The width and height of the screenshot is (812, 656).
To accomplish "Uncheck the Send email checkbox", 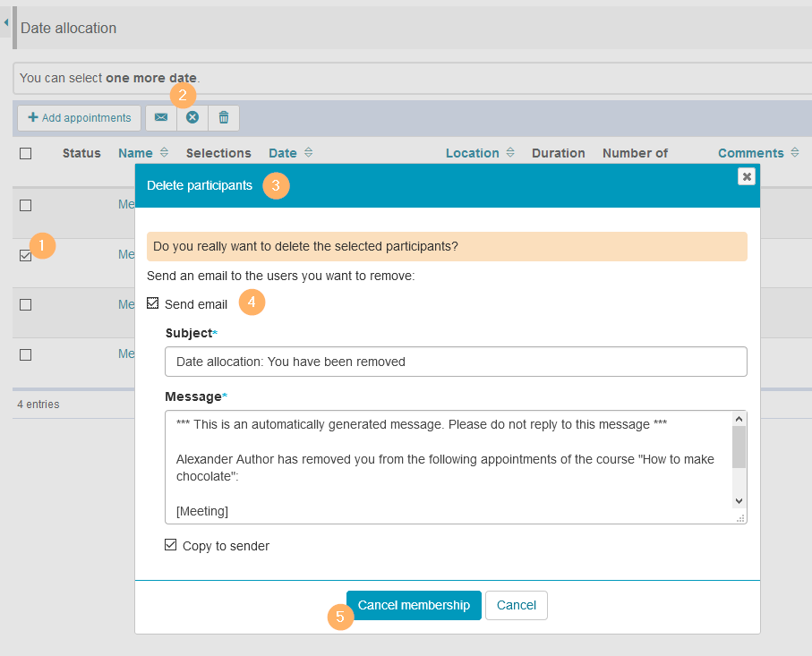I will [x=153, y=304].
